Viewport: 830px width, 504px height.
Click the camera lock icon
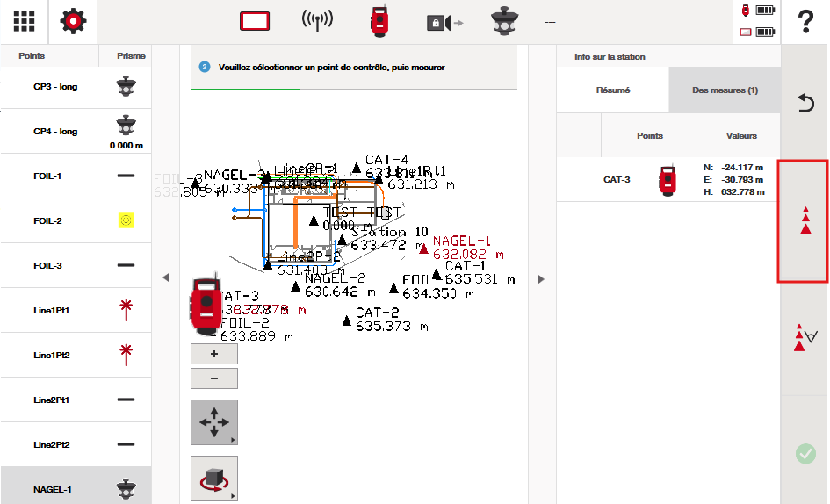pyautogui.click(x=444, y=22)
